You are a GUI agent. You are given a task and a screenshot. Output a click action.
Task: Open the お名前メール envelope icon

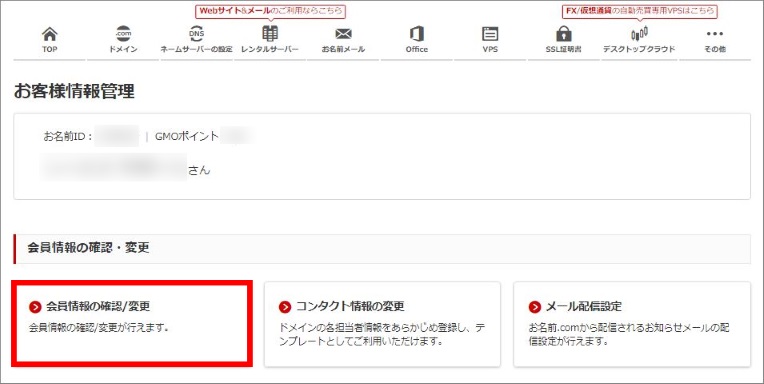[x=344, y=34]
